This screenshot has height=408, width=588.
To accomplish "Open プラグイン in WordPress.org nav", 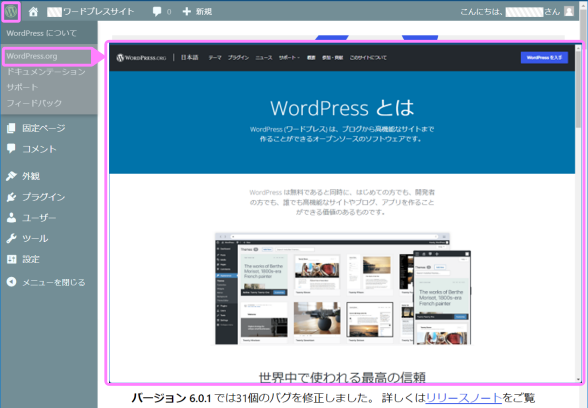I will pyautogui.click(x=238, y=58).
